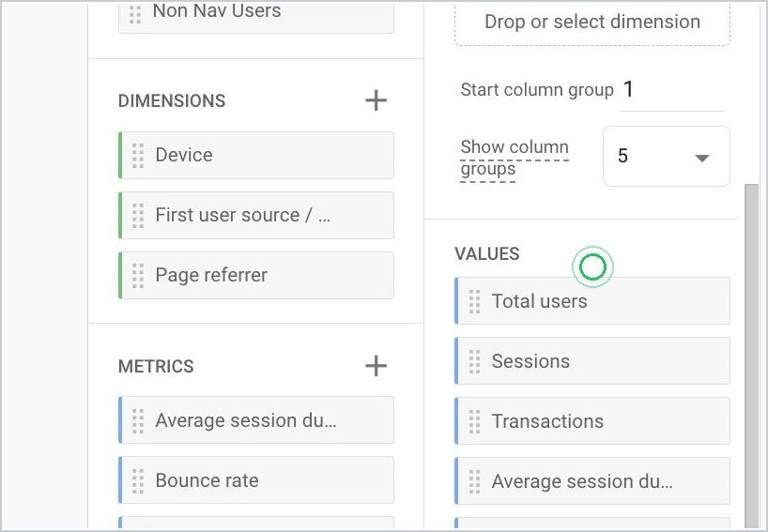
Task: Grab the Values panel's Average session duration handle
Action: tap(475, 481)
